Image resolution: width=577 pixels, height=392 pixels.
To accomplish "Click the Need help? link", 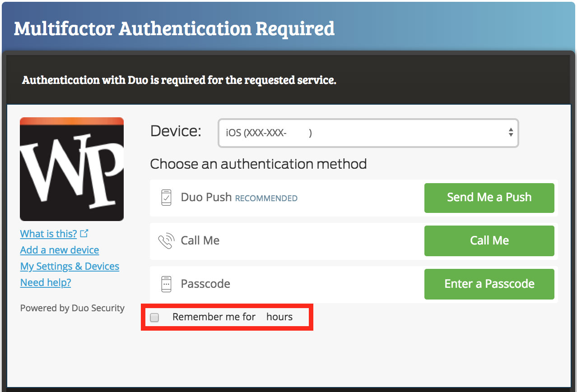I will click(x=46, y=282).
